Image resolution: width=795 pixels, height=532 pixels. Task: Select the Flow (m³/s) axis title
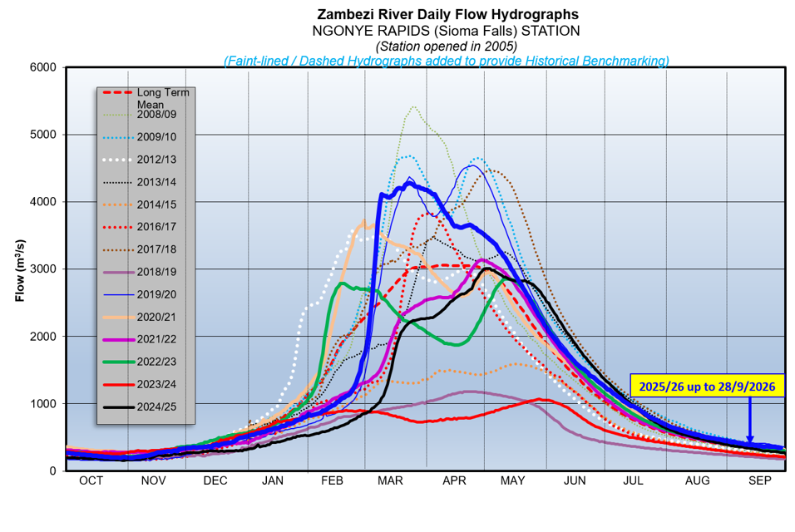(x=20, y=271)
